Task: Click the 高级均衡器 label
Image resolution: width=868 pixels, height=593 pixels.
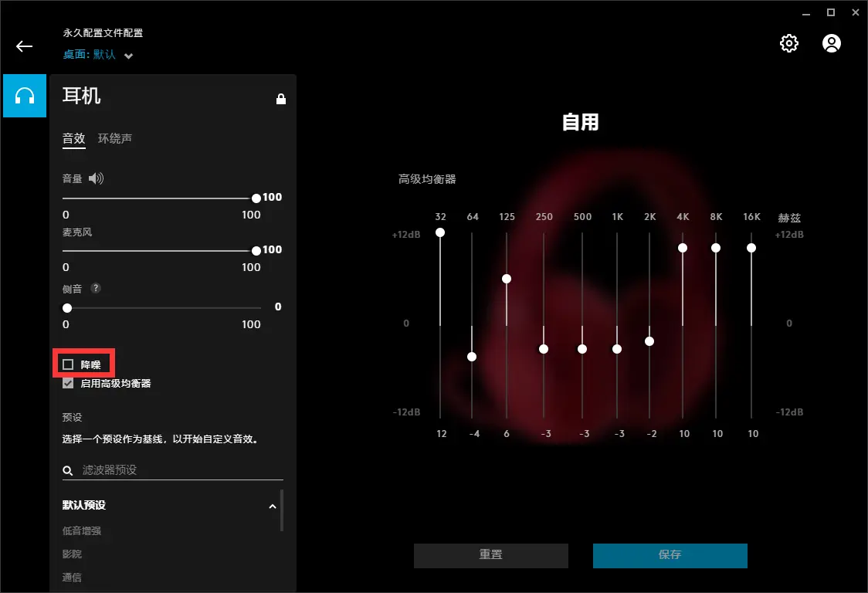Action: coord(427,179)
